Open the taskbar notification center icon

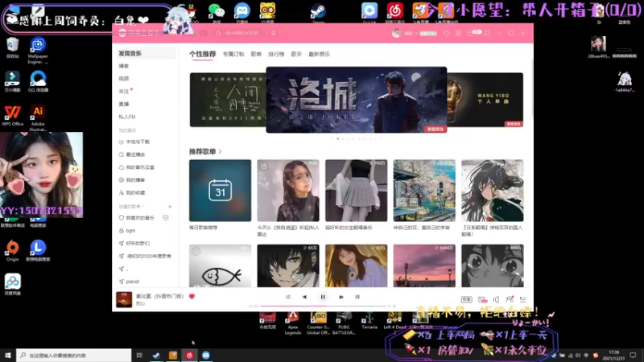(633, 356)
